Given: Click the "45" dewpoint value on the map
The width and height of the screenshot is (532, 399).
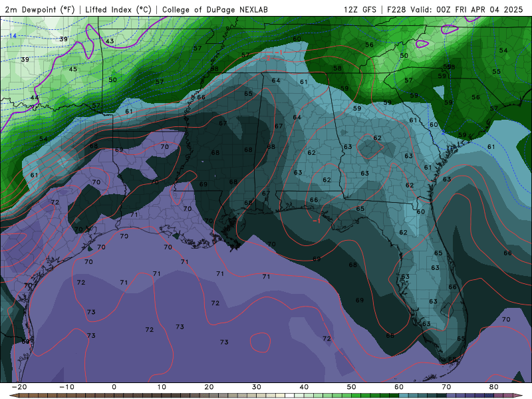Looking at the screenshot, I should click(x=73, y=69).
